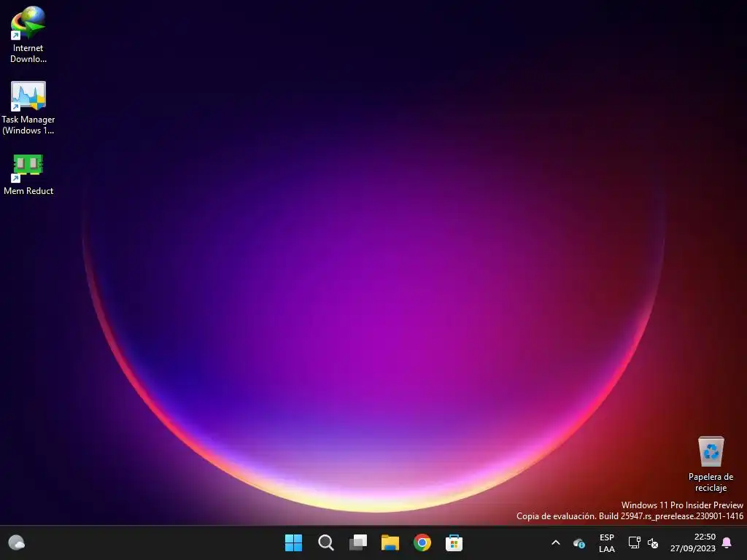Select the Task Manager desktop shortcut

click(x=28, y=108)
